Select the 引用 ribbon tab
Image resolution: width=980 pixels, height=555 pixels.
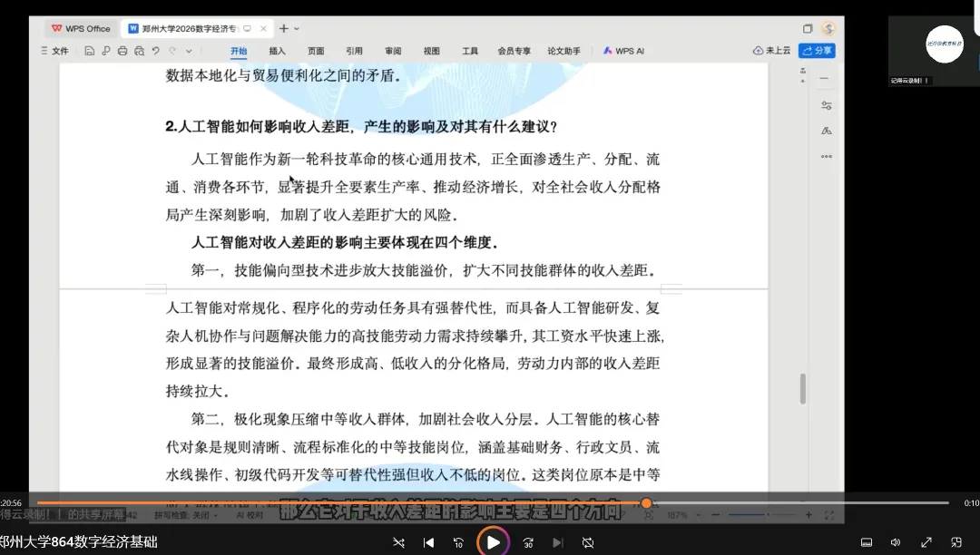point(355,51)
